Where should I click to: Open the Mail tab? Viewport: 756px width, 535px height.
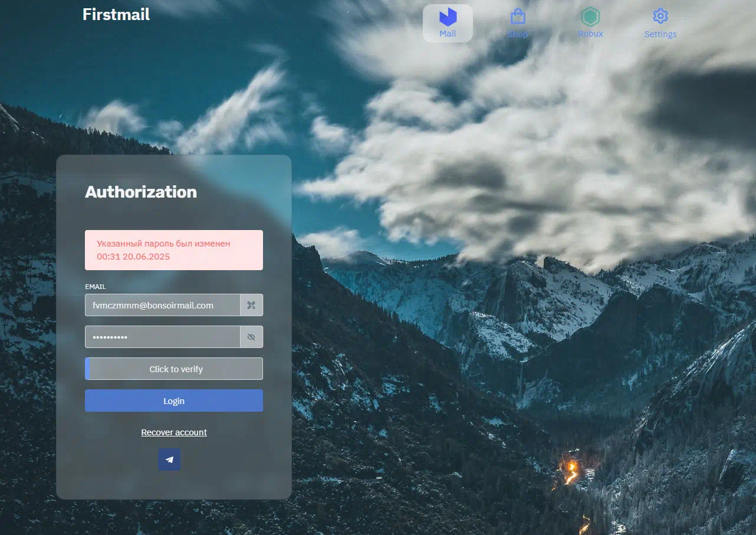pyautogui.click(x=448, y=24)
